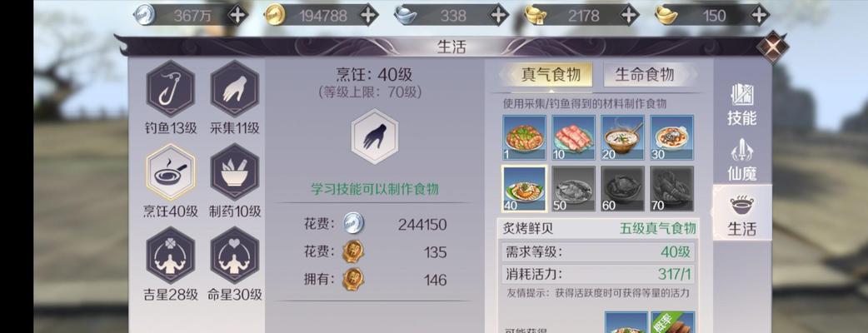
Task: Open the 技能 side menu
Action: pos(741,104)
